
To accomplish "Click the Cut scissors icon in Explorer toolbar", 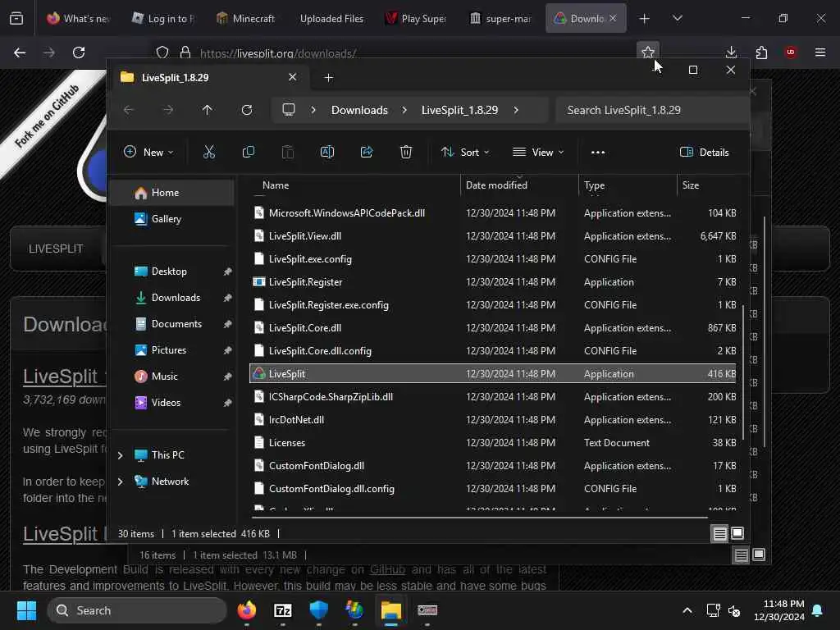I will pyautogui.click(x=209, y=152).
